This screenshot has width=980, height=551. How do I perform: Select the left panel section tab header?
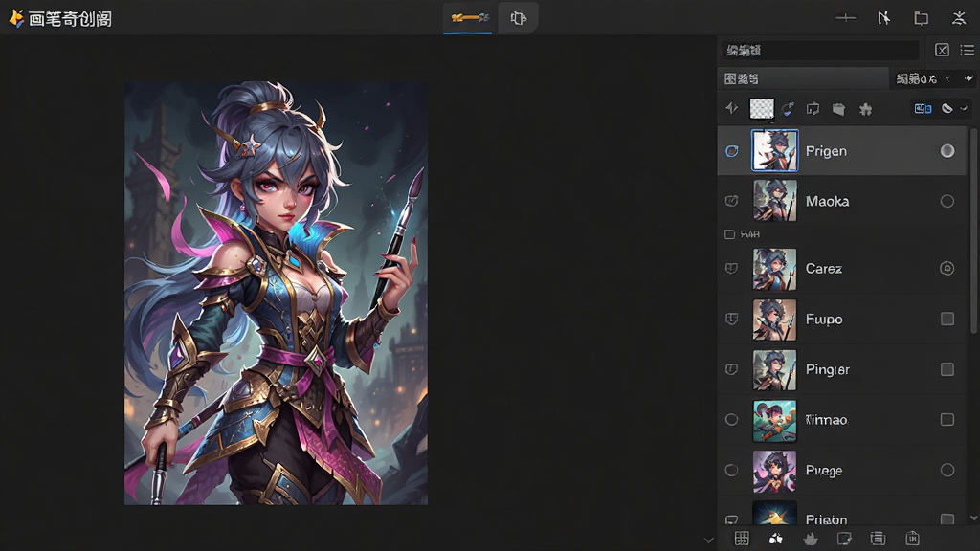click(803, 78)
